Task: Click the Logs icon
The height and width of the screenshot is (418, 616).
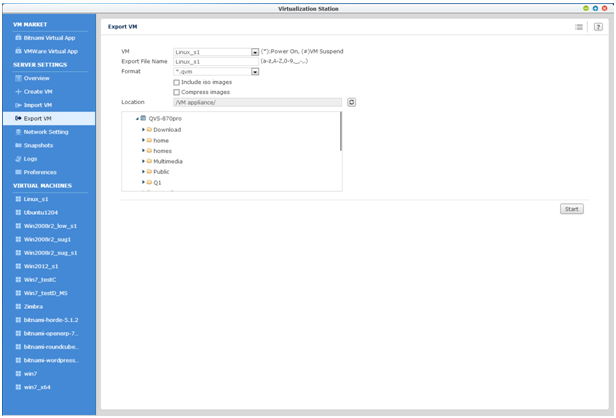Action: (18, 159)
